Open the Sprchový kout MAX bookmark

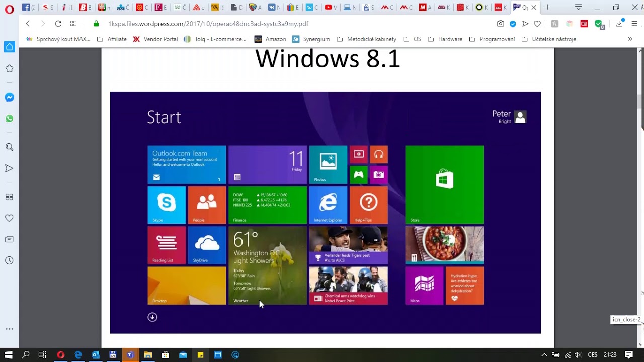point(58,39)
